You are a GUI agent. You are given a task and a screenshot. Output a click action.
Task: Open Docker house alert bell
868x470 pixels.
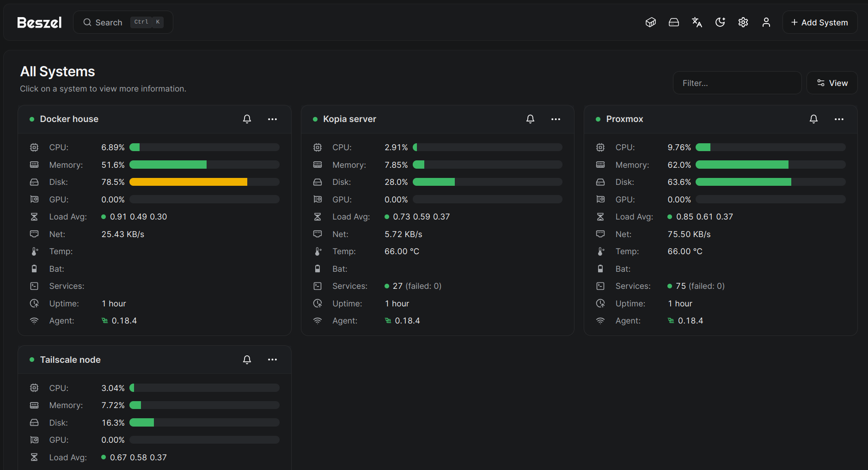247,119
